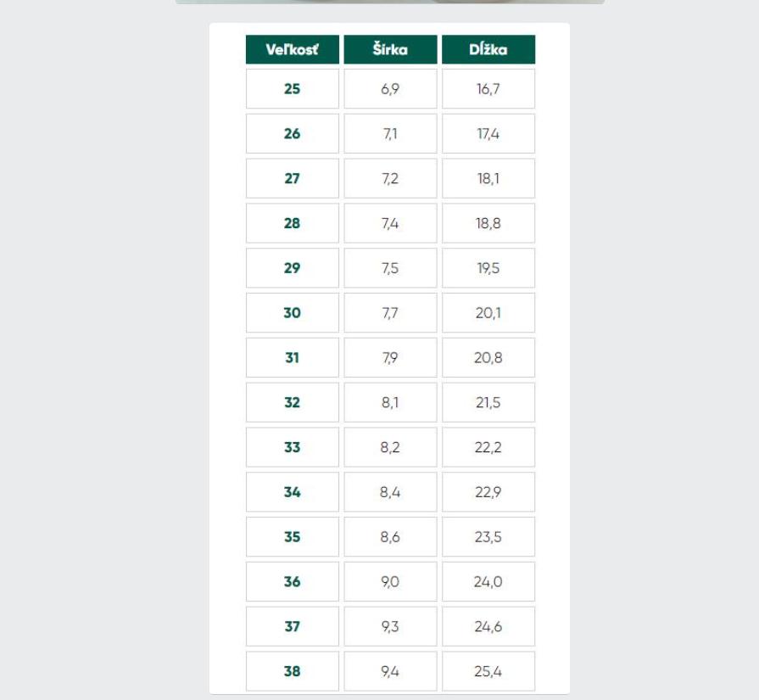Select length cell 21,5

tap(488, 403)
